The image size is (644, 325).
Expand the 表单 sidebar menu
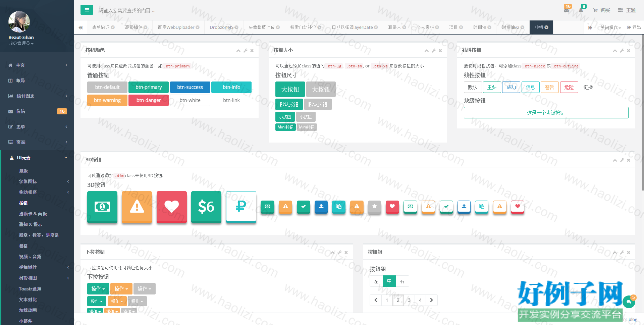click(x=37, y=127)
